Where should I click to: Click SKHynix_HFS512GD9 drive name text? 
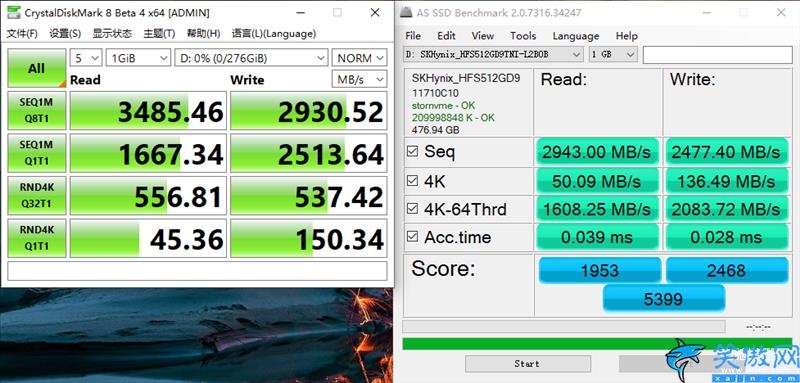[466, 79]
